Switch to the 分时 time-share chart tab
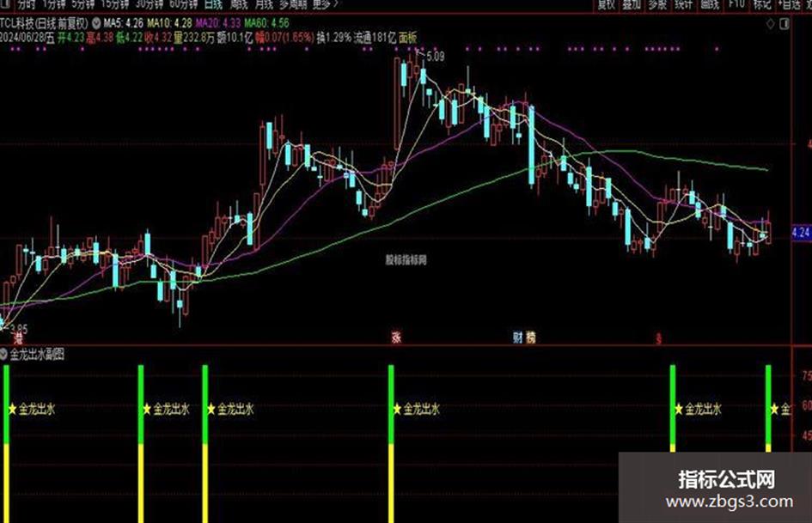The height and width of the screenshot is (523, 812). (27, 4)
